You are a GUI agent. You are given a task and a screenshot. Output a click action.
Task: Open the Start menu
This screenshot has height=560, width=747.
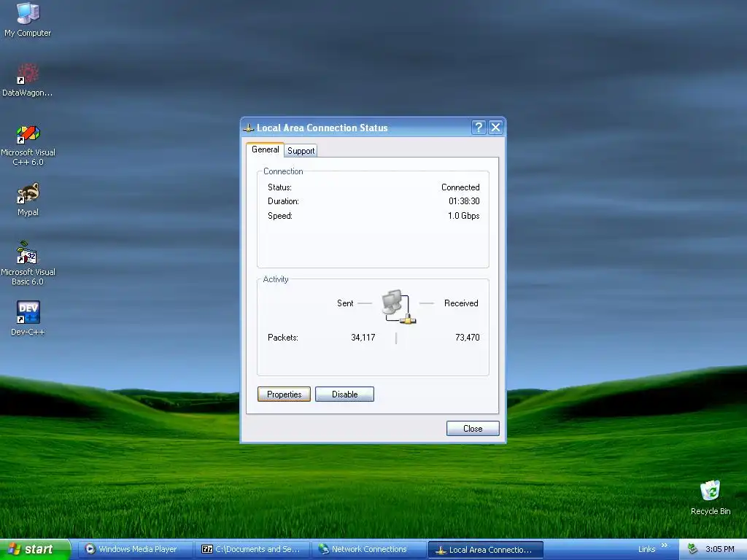[35, 549]
